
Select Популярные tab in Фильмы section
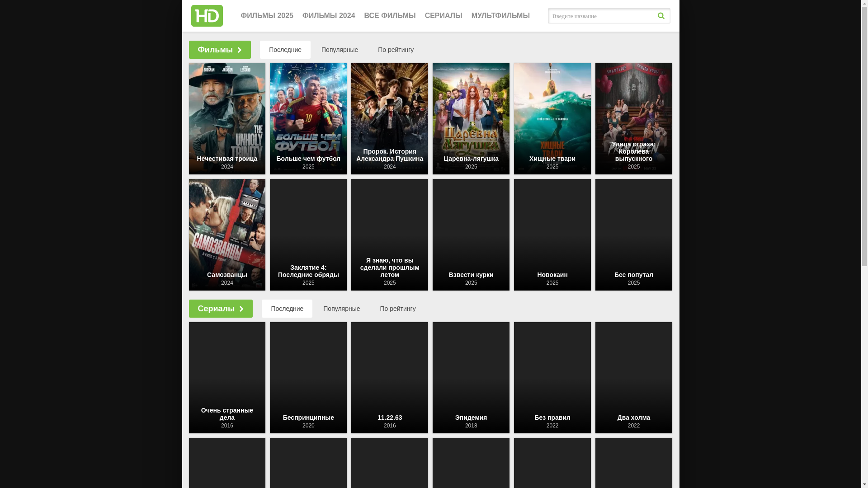[x=340, y=50]
